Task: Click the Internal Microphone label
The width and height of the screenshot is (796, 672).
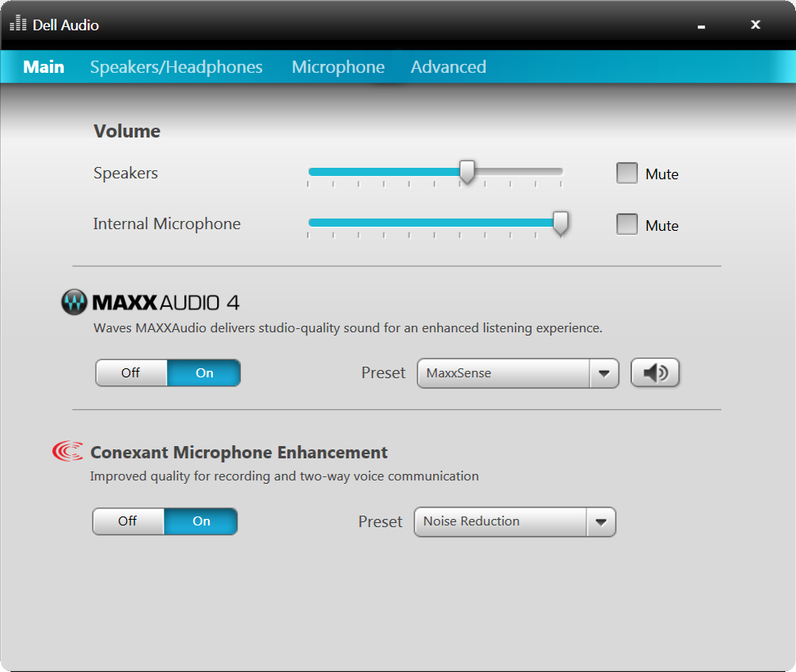Action: (167, 223)
